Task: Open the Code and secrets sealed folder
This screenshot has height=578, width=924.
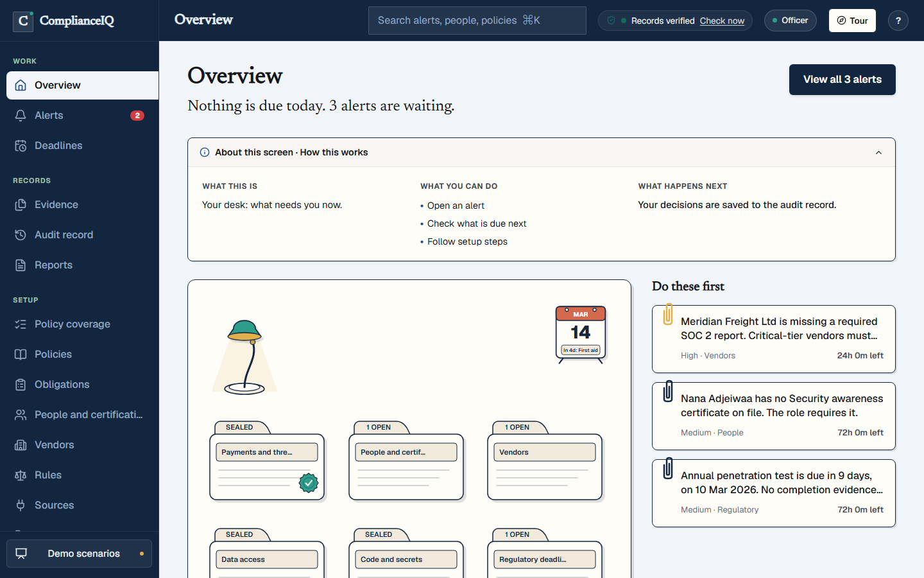Action: point(406,553)
